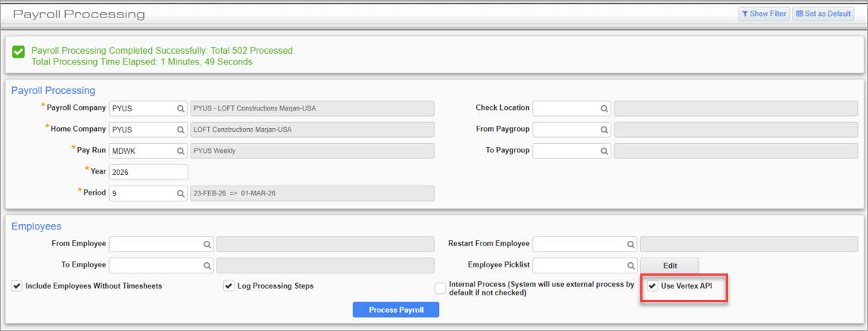868x331 pixels.
Task: Open Restart From Employee lookup icon
Action: [x=630, y=244]
